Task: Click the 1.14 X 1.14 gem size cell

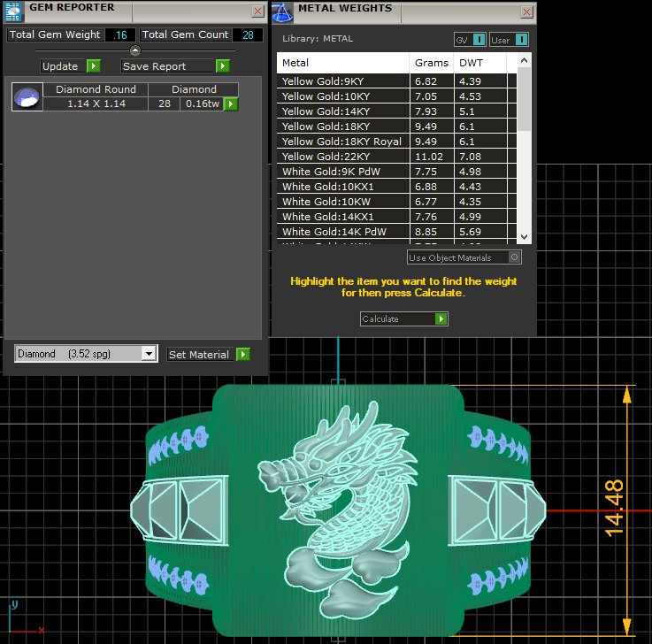Action: [x=96, y=103]
